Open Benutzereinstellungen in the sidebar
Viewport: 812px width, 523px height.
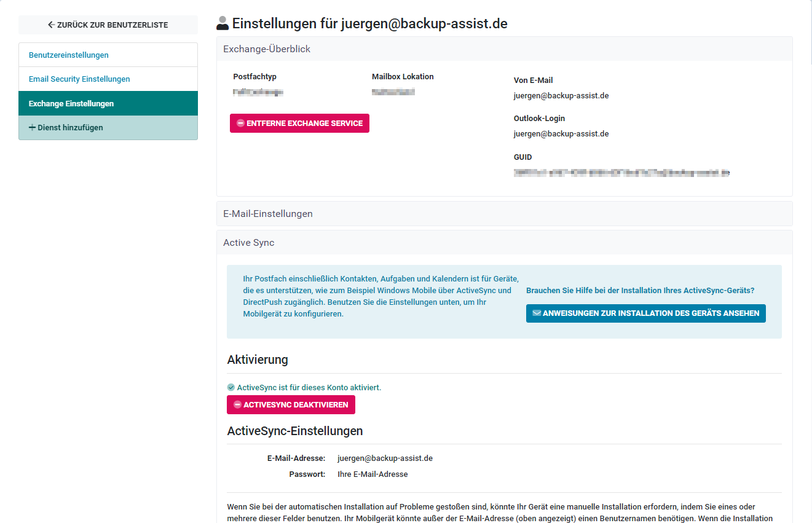(x=69, y=55)
